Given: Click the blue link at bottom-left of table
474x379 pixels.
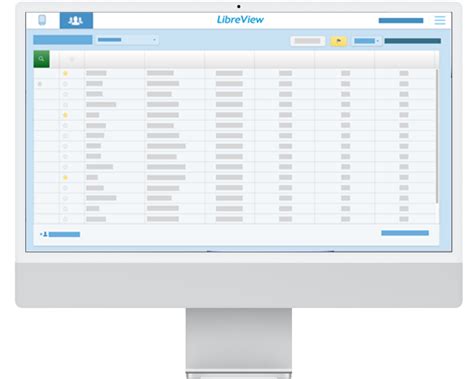Looking at the screenshot, I should click(60, 234).
